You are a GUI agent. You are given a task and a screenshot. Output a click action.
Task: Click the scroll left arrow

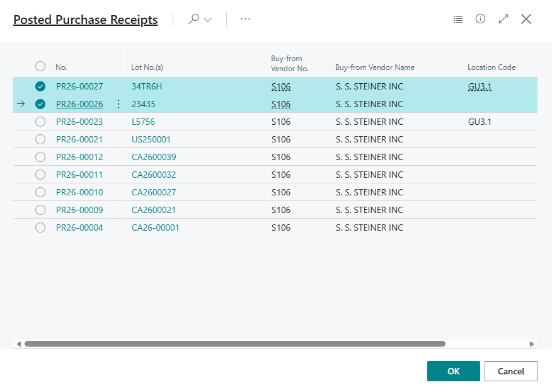(19, 343)
